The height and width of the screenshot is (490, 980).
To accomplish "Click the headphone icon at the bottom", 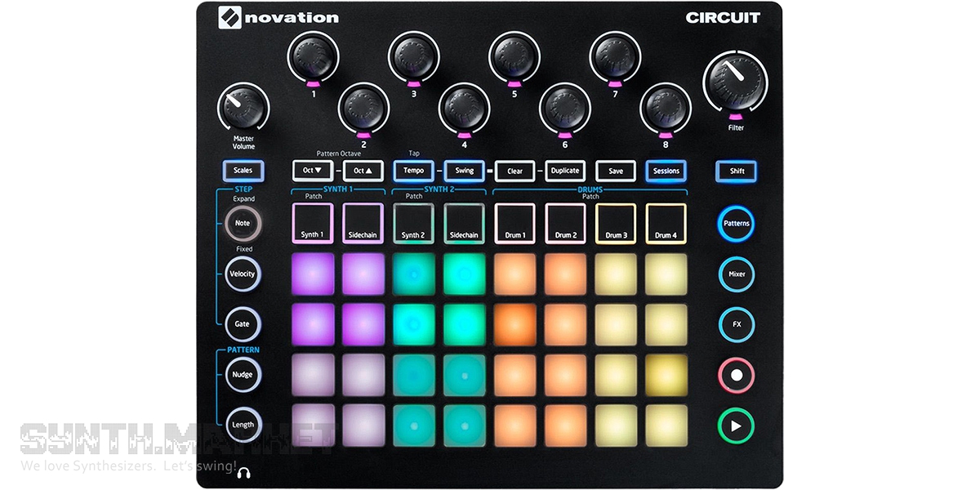I will tap(244, 472).
